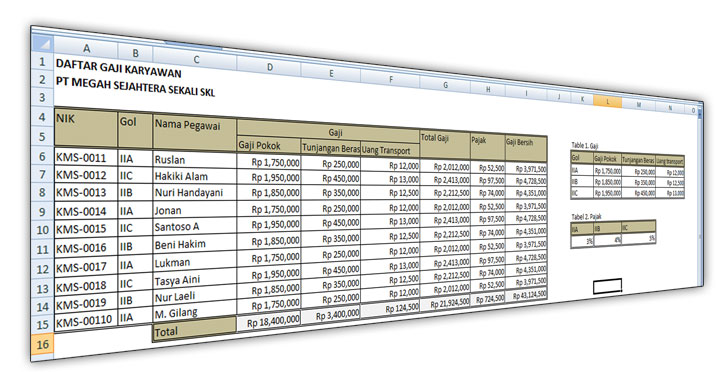Click the empty active cell outline in column L
Viewport: 724px width, 372px height.
coord(607,286)
